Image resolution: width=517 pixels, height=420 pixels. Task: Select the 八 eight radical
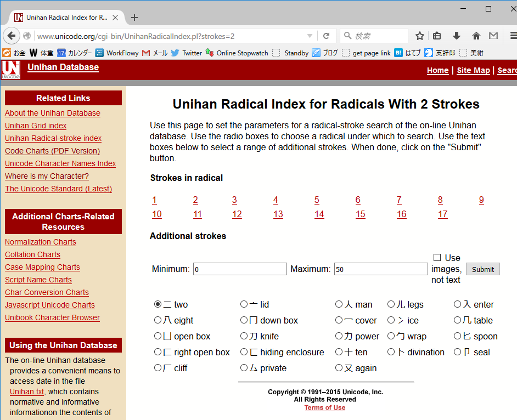click(158, 320)
